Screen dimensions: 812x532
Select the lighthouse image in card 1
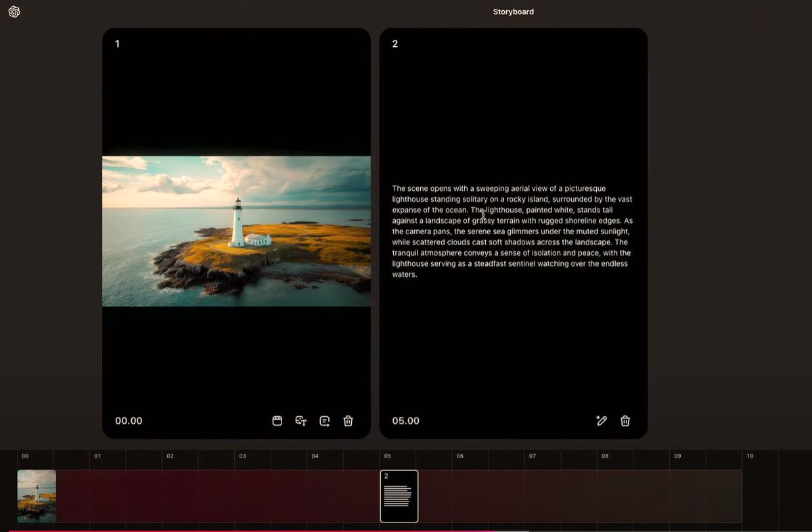pos(236,231)
